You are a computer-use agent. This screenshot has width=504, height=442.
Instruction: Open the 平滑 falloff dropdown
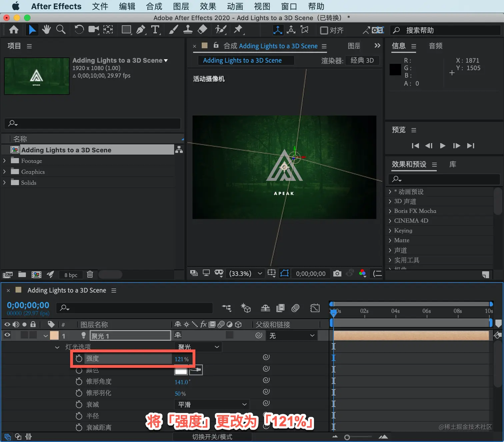[212, 405]
